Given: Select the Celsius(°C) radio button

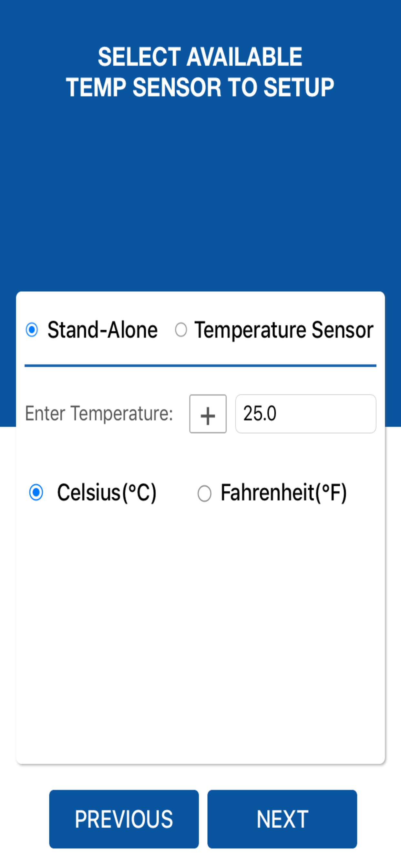Looking at the screenshot, I should tap(36, 493).
